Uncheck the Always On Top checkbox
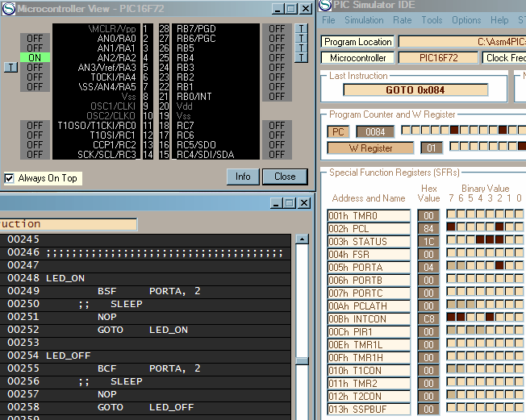Image resolution: width=526 pixels, height=420 pixels. 10,178
